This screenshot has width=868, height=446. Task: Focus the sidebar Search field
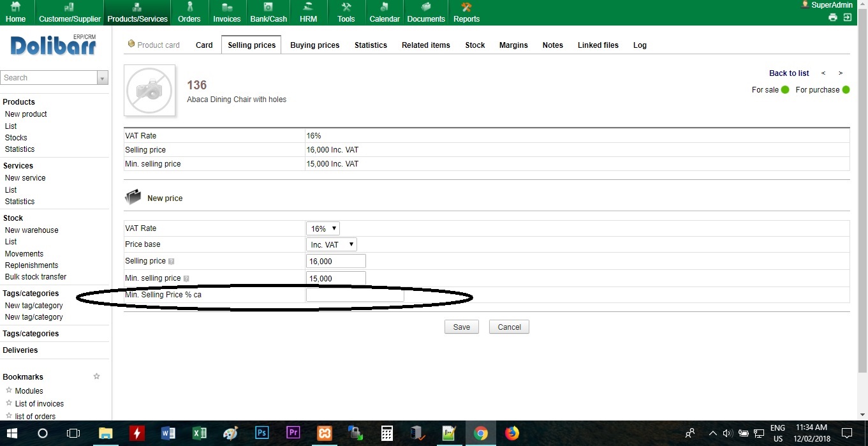point(48,78)
